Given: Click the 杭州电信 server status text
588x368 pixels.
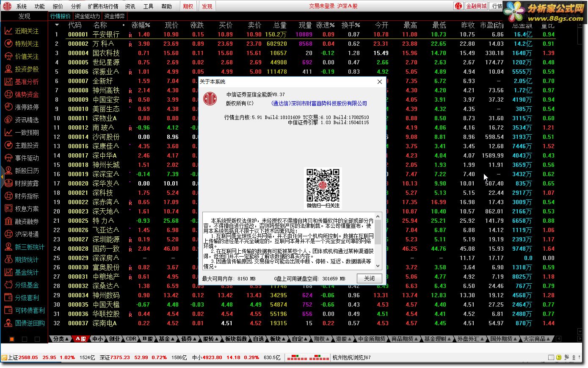Looking at the screenshot, I should pyautogui.click(x=352, y=357).
